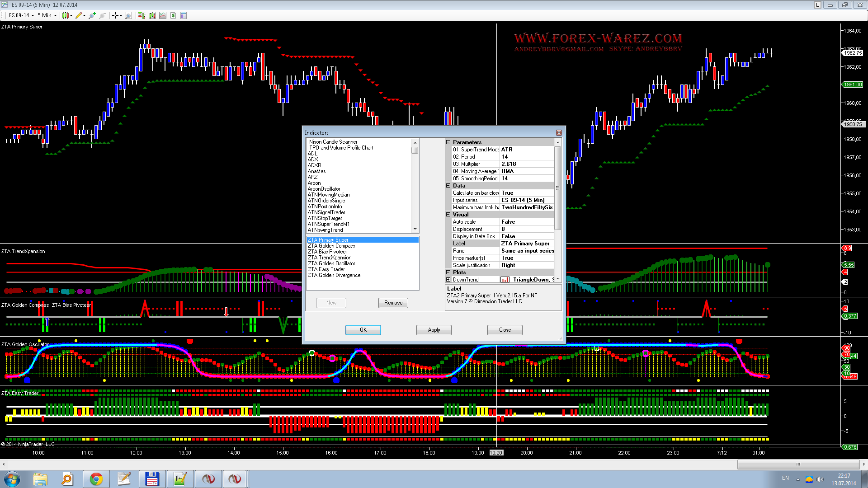Click the zoom in magnifier icon
The image size is (868, 488).
click(x=92, y=15)
